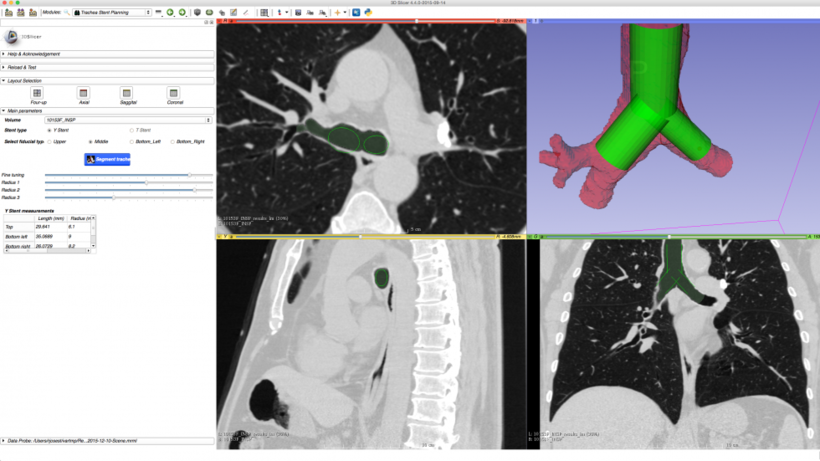The width and height of the screenshot is (820, 461).
Task: Click the Load DICOM Data icon
Action: click(x=21, y=12)
